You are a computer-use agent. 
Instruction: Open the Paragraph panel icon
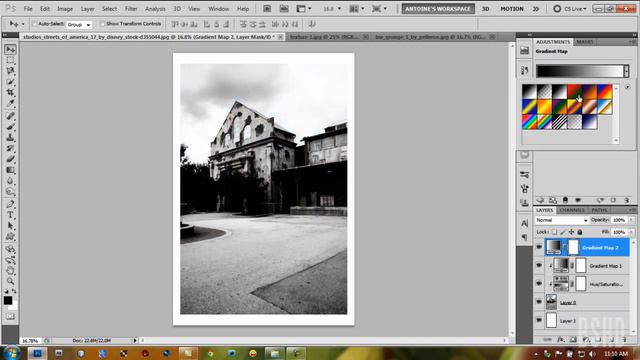(524, 237)
